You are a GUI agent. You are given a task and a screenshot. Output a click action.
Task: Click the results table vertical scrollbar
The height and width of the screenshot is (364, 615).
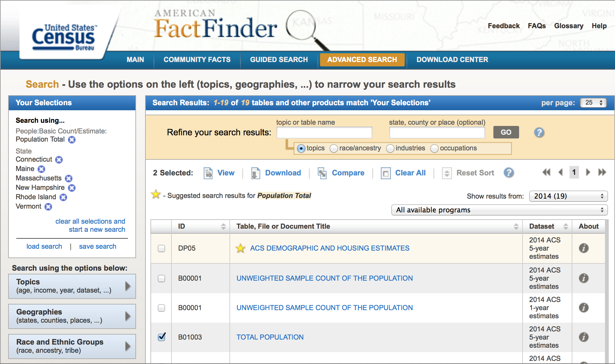pyautogui.click(x=607, y=291)
